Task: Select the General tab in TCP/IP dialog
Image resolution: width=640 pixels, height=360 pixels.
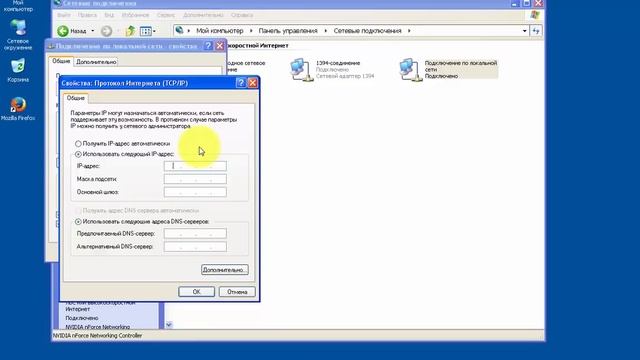Action: click(x=76, y=98)
